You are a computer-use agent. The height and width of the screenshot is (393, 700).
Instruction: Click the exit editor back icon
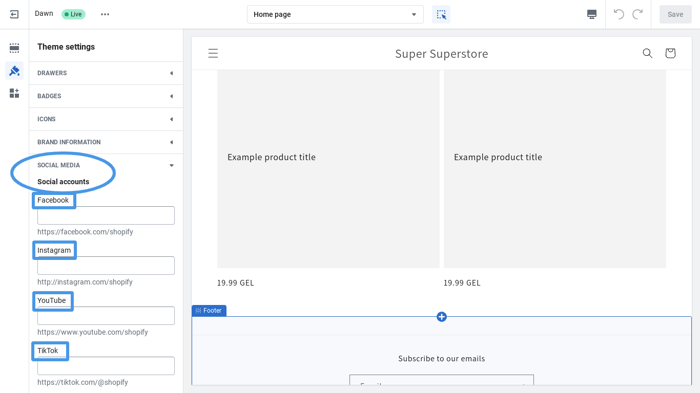coord(14,14)
